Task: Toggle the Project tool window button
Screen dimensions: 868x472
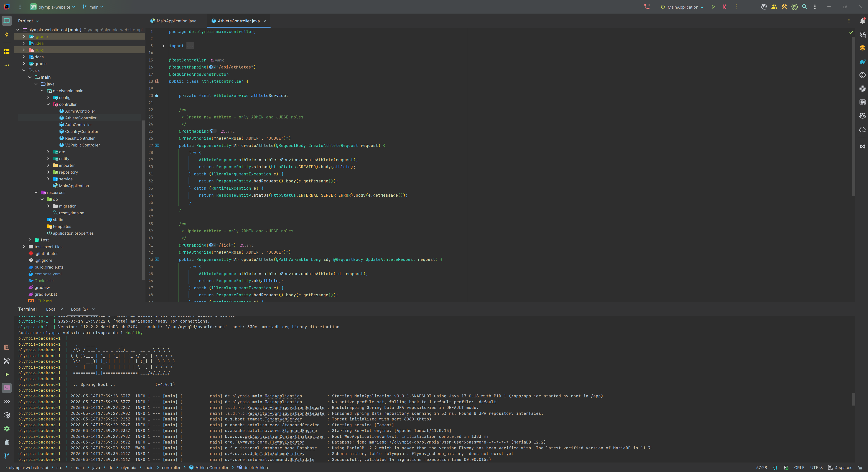Action: click(7, 21)
